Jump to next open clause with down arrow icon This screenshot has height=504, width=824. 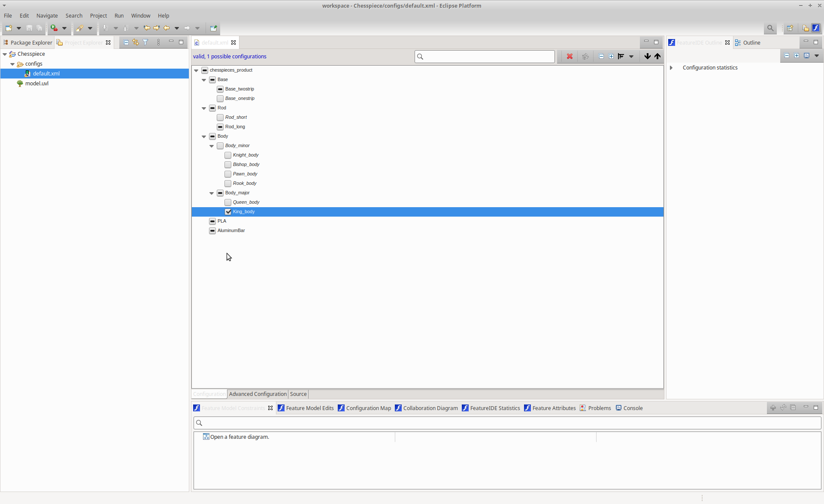(x=647, y=56)
